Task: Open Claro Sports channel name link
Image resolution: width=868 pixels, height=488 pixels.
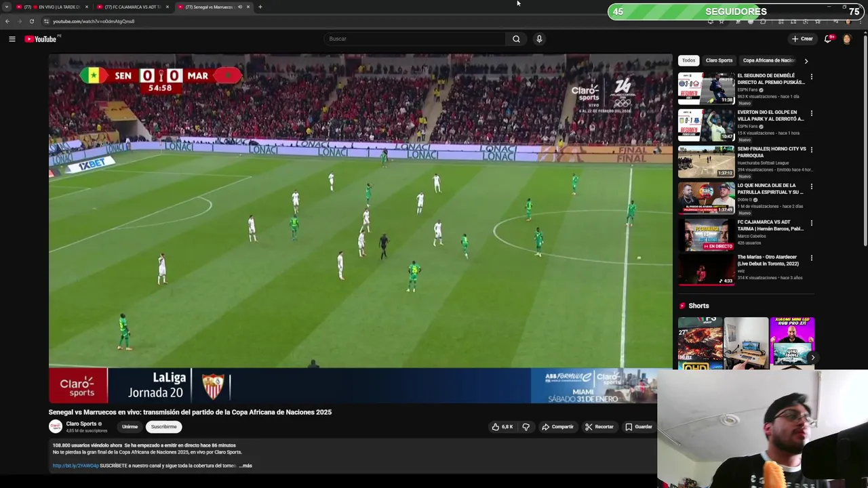Action: [81, 424]
